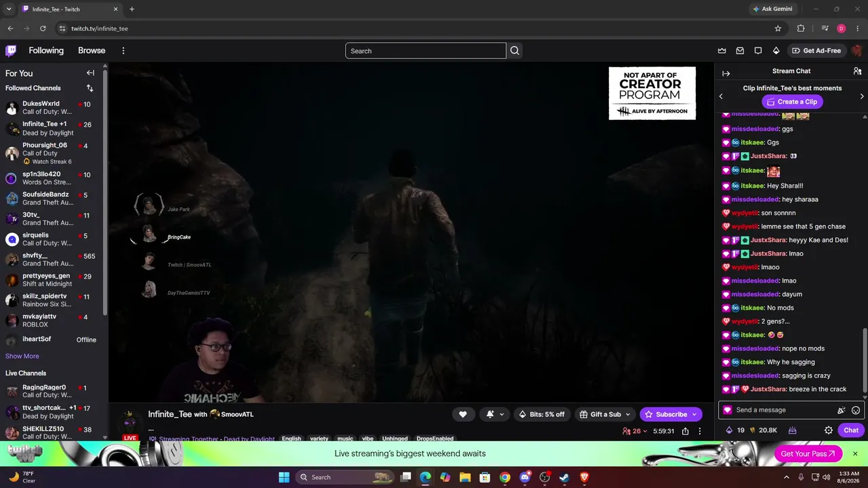868x488 pixels.
Task: Click the chat scrollbar thumb
Action: 865,359
